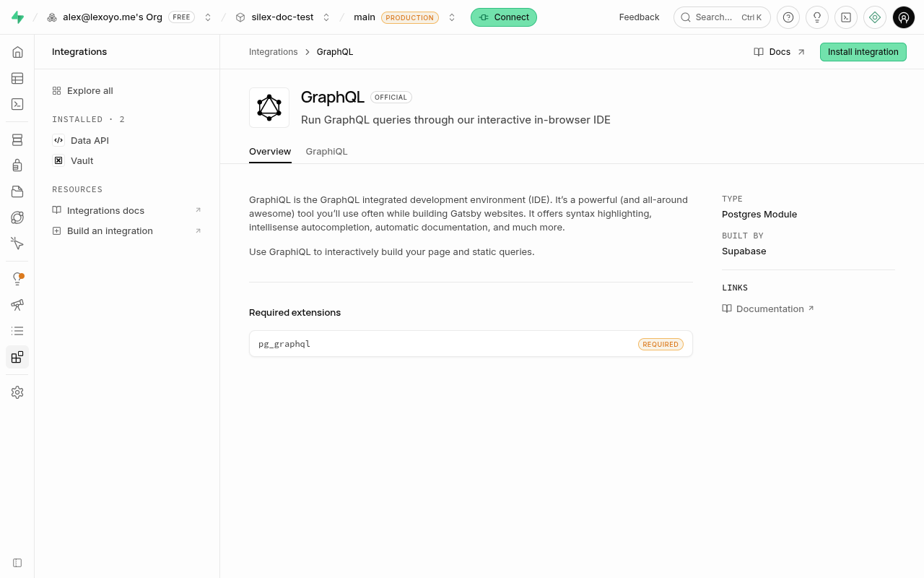Viewport: 924px width, 578px height.
Task: Open the AI assistant diamond icon
Action: (x=875, y=17)
